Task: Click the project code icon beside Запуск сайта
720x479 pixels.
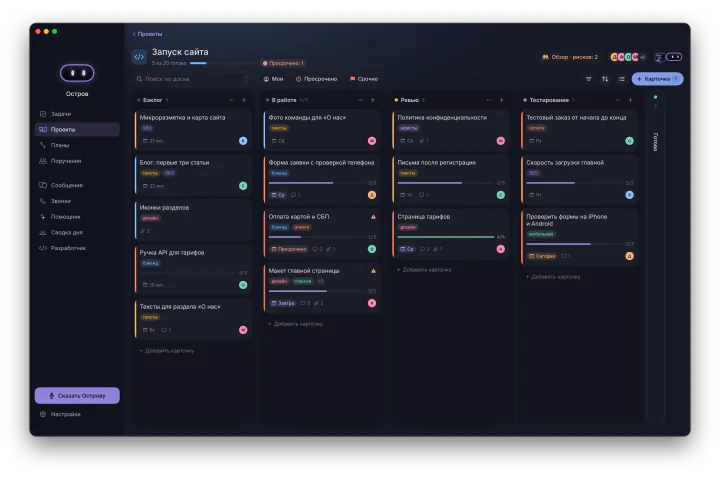Action: pyautogui.click(x=139, y=57)
